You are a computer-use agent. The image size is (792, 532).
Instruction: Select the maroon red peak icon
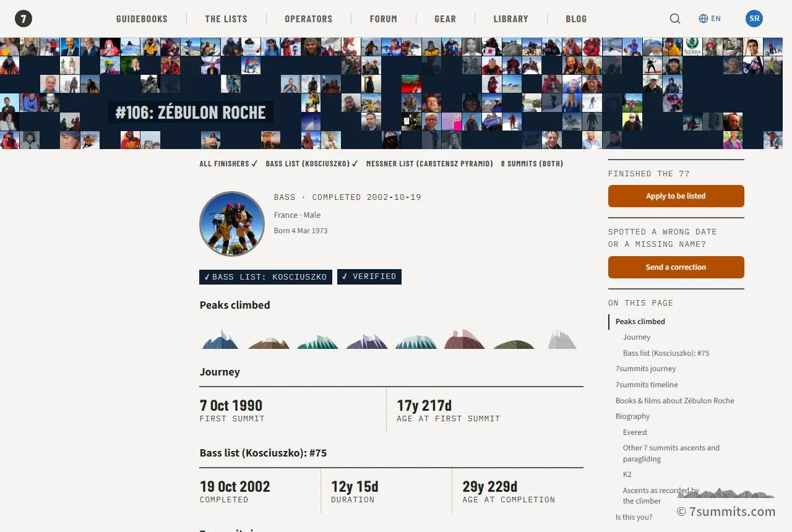(465, 339)
